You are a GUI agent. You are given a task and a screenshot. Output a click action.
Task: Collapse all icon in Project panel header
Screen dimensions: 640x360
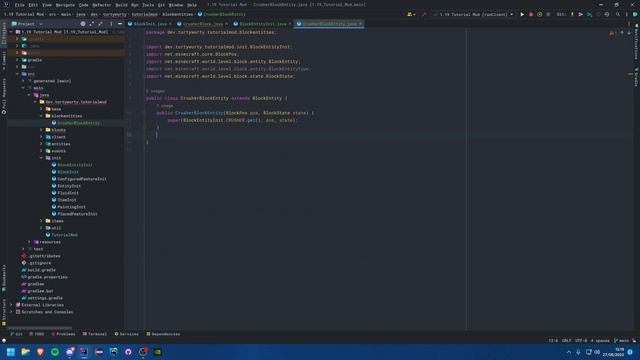click(x=100, y=24)
